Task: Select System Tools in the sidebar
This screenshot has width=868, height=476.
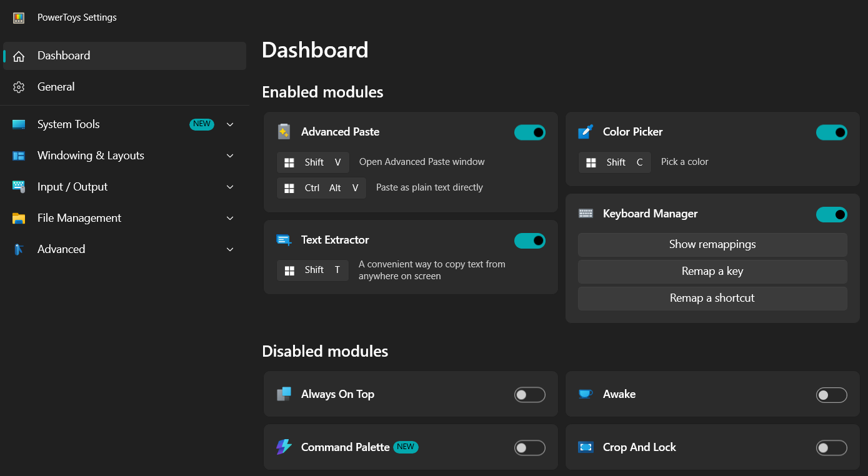Action: [125, 124]
